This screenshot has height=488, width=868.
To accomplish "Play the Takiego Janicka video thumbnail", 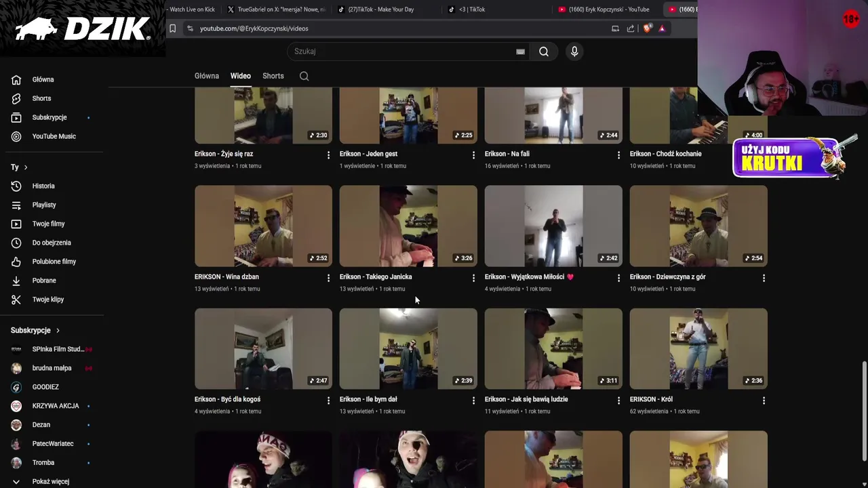I will pos(408,226).
